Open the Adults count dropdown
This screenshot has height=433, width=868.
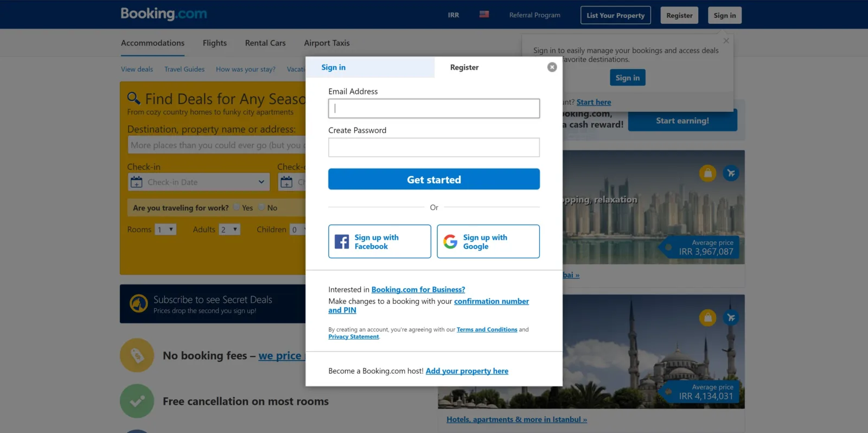pos(229,230)
